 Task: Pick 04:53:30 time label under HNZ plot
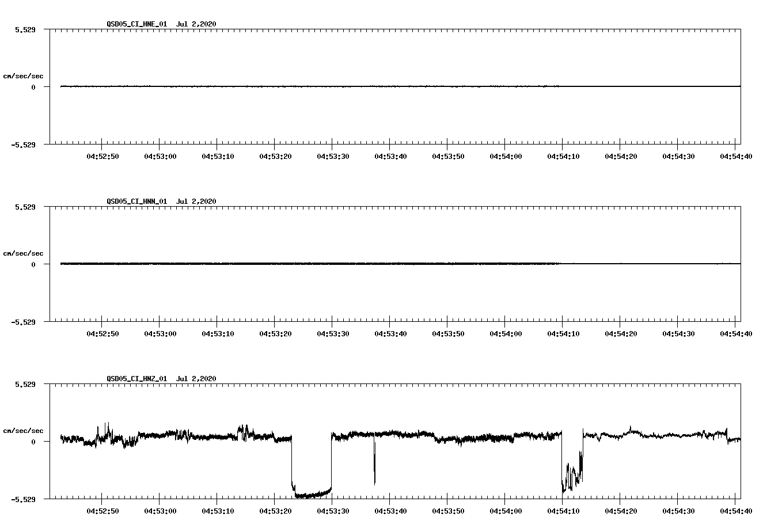333,511
